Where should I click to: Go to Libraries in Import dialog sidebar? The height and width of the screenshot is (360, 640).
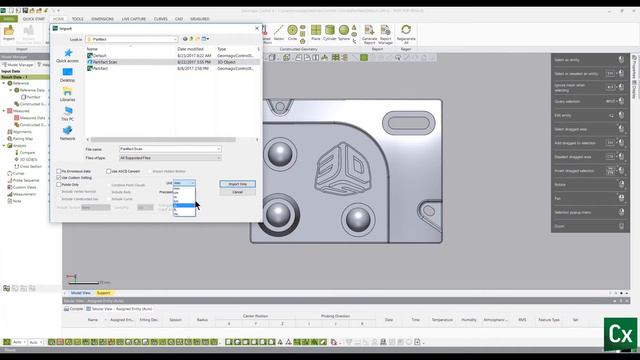click(67, 94)
